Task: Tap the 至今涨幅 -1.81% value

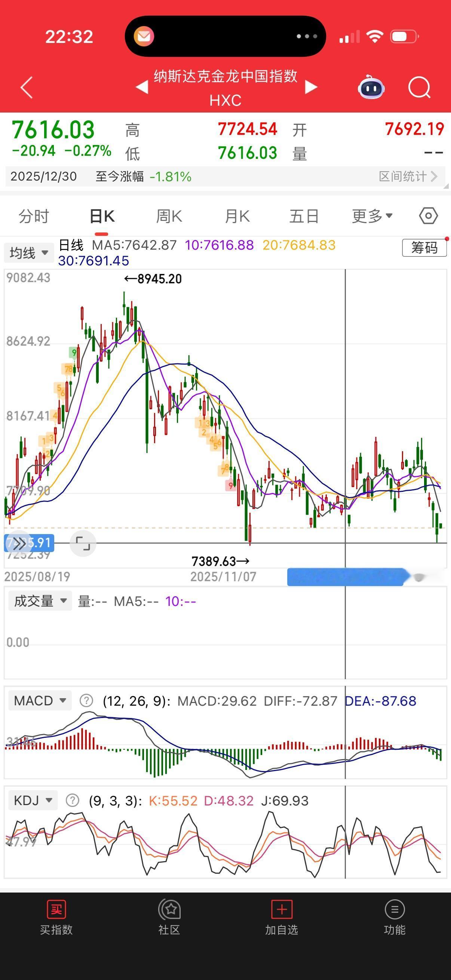Action: pos(171,176)
